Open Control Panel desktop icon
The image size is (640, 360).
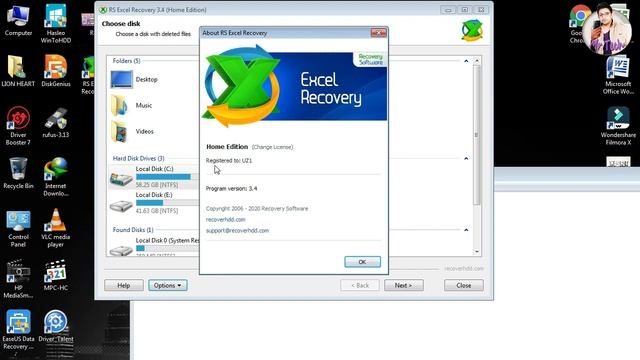(x=18, y=229)
